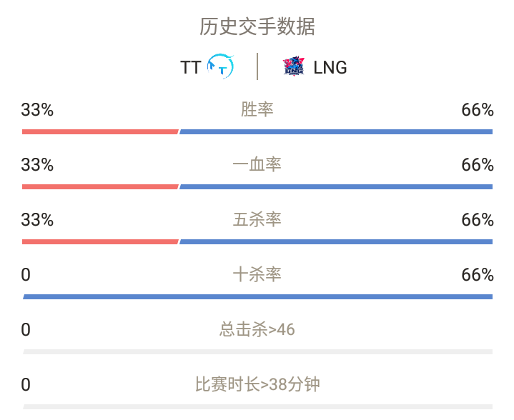Select the TT team name text

click(x=190, y=67)
